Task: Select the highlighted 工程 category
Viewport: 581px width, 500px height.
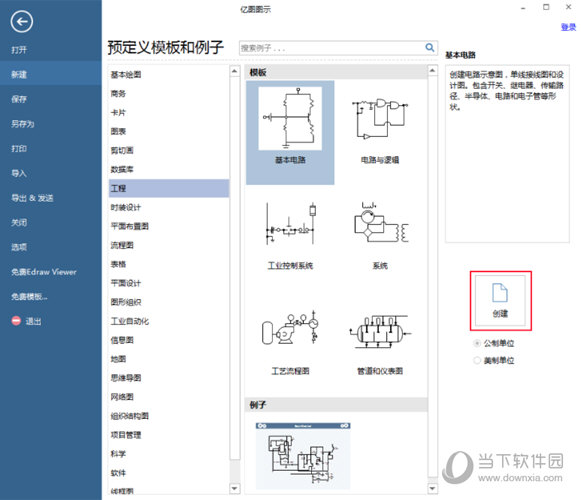Action: [169, 188]
